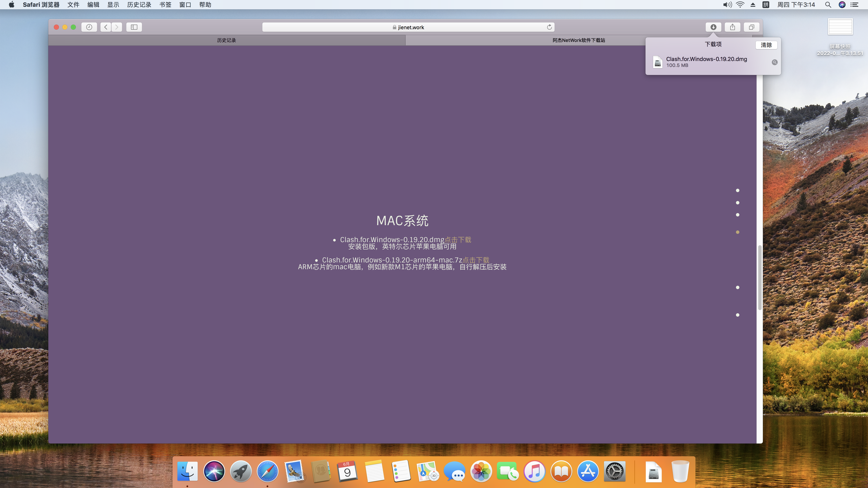Click the jienet.work address bar
Image resolution: width=868 pixels, height=488 pixels.
408,27
